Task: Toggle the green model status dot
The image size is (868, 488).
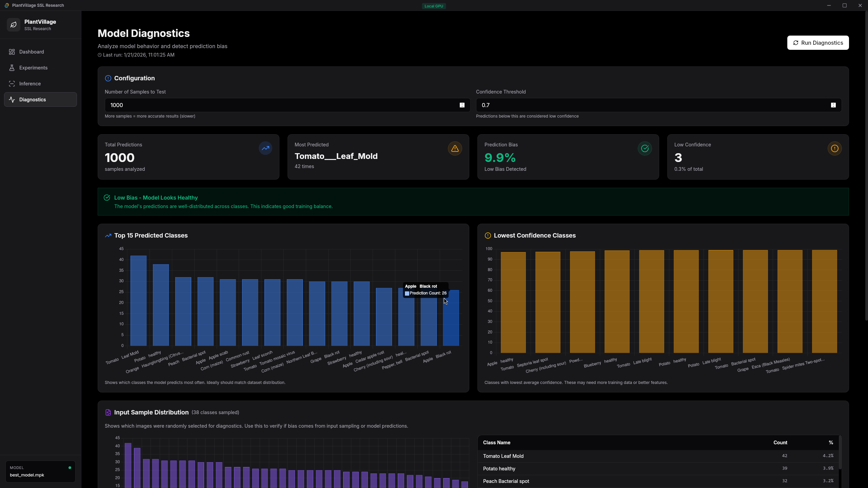Action: coord(70,467)
